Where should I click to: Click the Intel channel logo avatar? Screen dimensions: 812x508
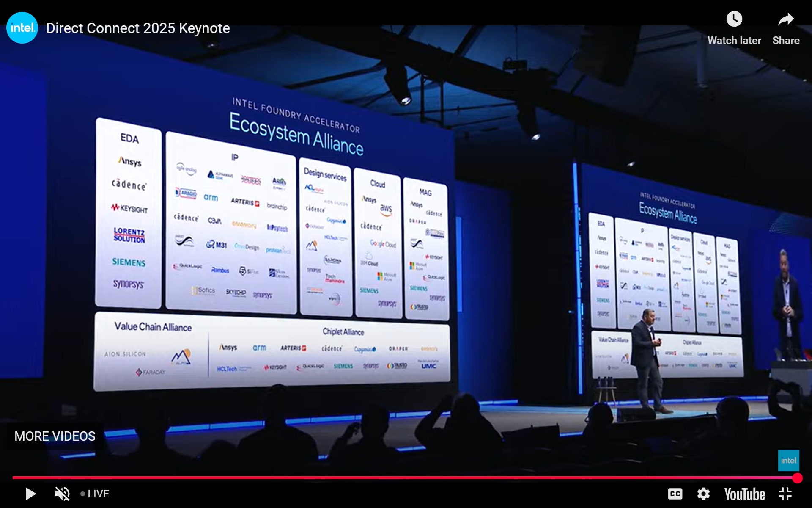22,28
